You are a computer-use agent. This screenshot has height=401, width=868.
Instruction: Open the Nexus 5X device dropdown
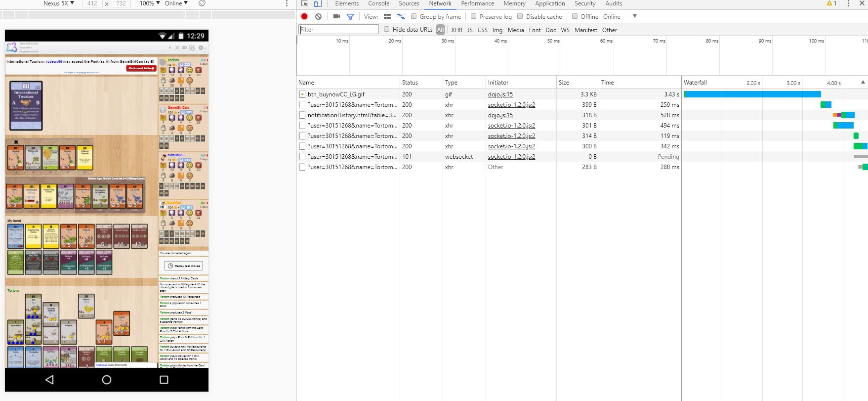click(x=58, y=3)
